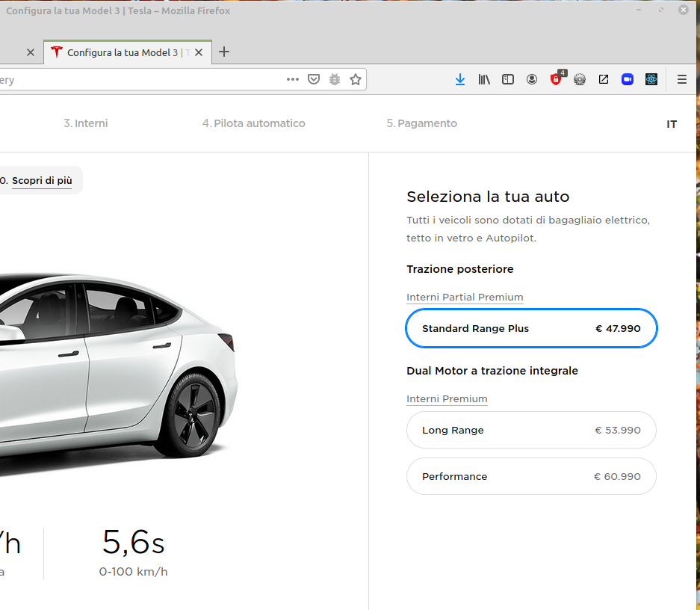Click the Dual Motor a trazione integrale heading
700x610 pixels.
[x=492, y=371]
